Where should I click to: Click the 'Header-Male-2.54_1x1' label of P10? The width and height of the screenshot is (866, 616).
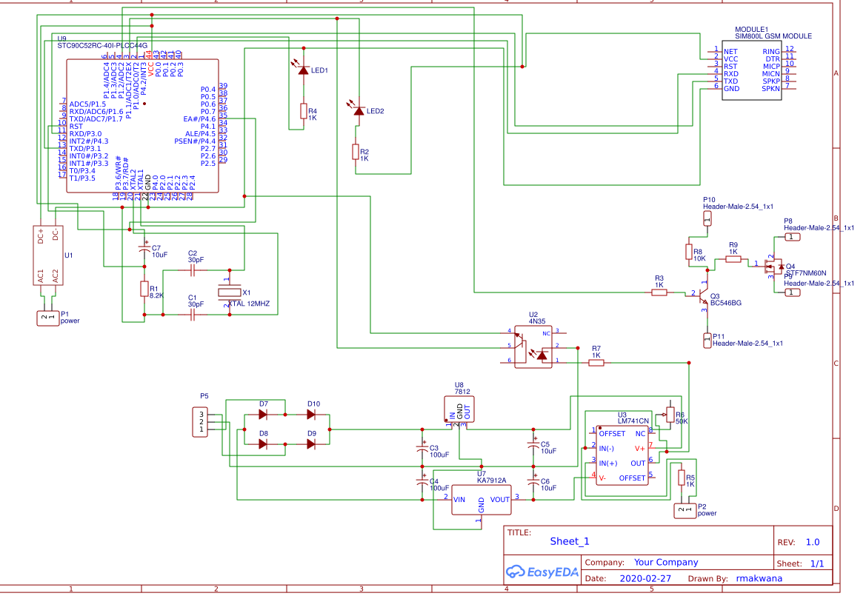(x=738, y=207)
